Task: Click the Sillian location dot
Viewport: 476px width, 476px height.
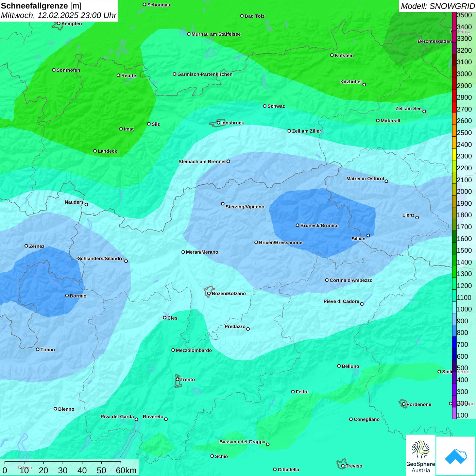Action: point(368,235)
